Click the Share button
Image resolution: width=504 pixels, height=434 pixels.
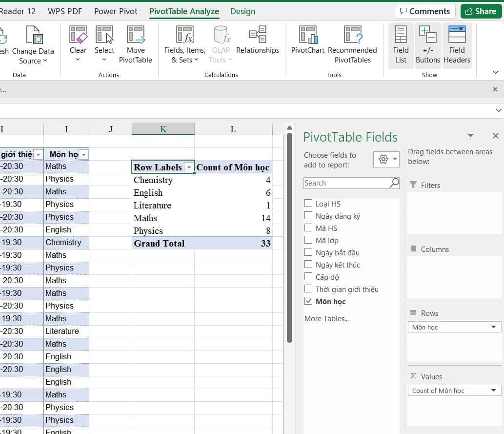tap(481, 11)
